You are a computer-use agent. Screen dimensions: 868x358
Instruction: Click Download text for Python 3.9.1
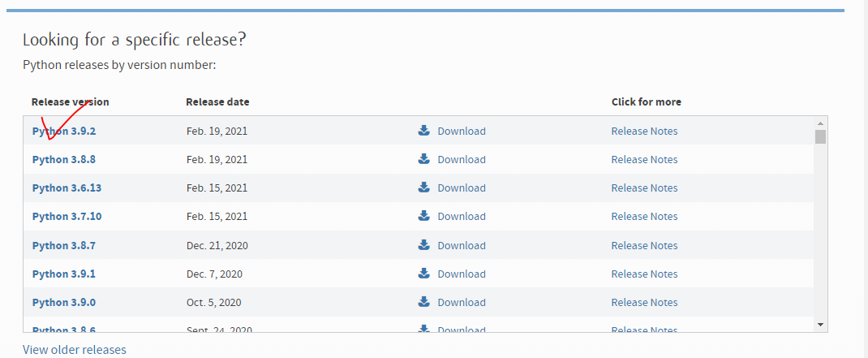(x=462, y=274)
